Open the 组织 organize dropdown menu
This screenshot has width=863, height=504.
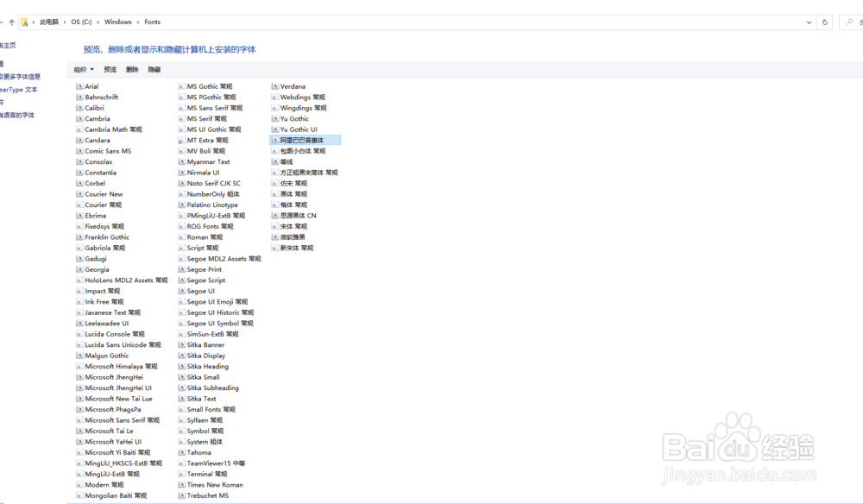point(84,69)
